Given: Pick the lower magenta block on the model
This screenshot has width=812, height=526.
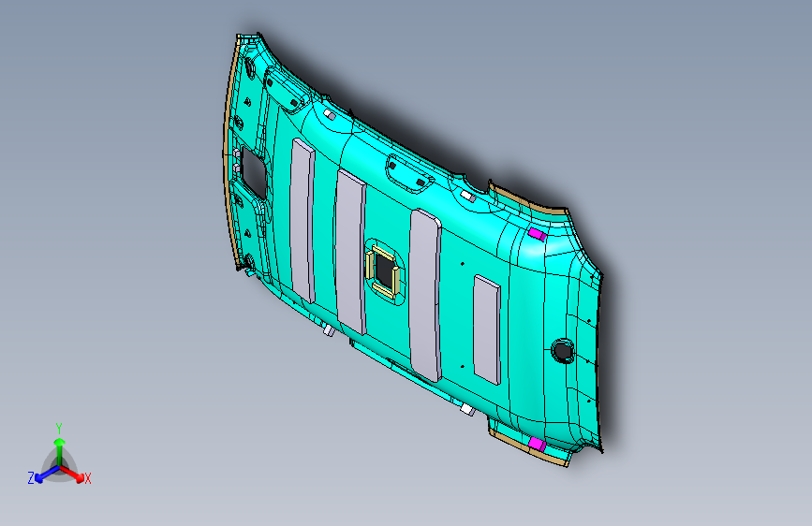Looking at the screenshot, I should click(537, 445).
